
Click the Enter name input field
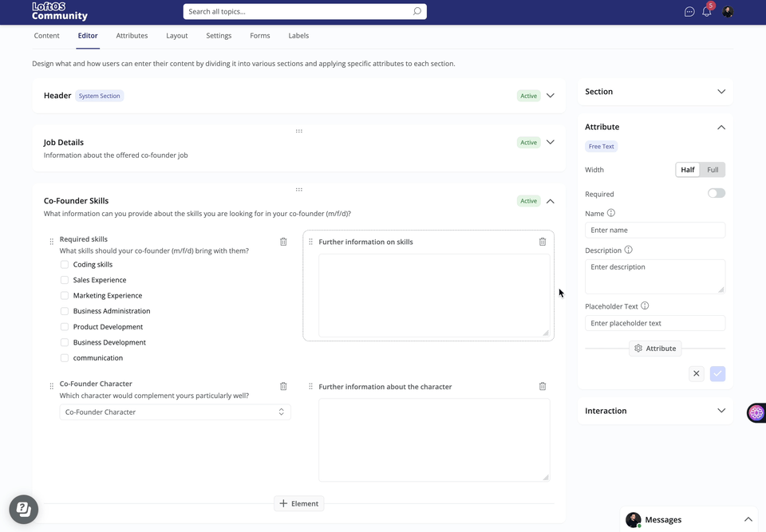pyautogui.click(x=654, y=230)
